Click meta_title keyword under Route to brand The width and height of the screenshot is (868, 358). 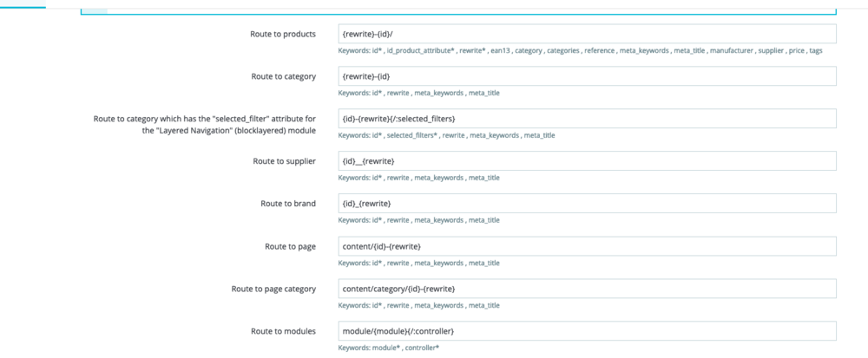[484, 220]
